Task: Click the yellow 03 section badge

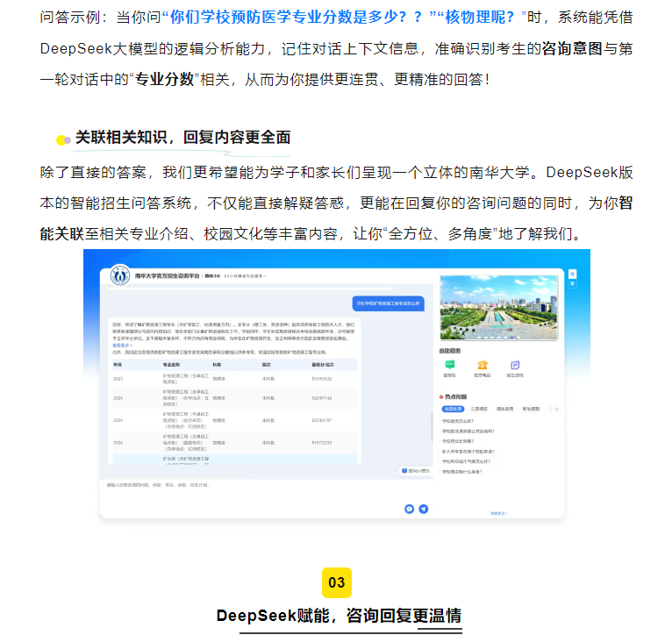Action: pos(337,582)
